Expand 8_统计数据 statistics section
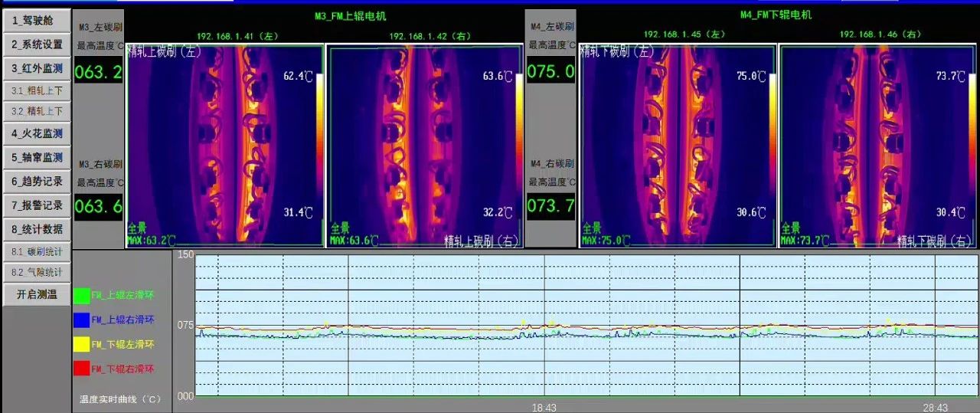This screenshot has height=413, width=980. 36,228
